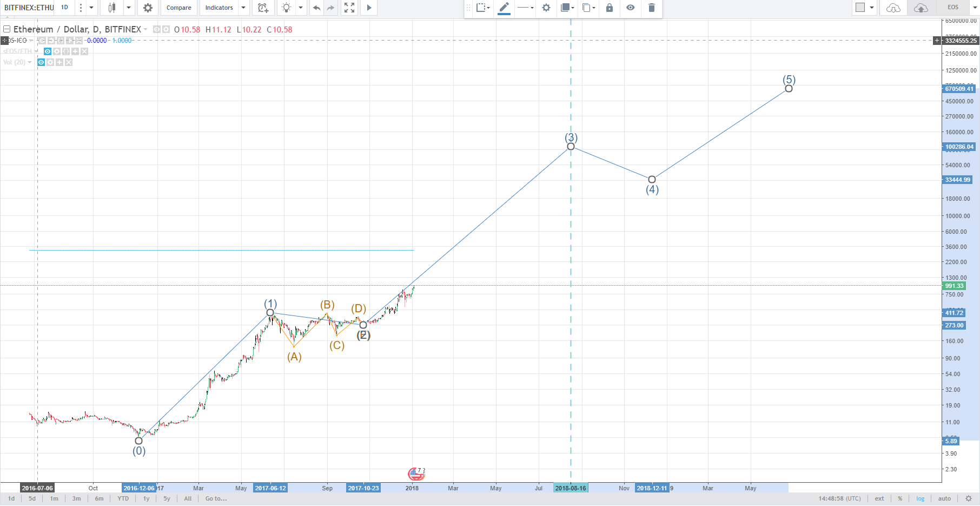Screen dimensions: 980x506
Task: Start bar replay with play icon
Action: click(369, 8)
